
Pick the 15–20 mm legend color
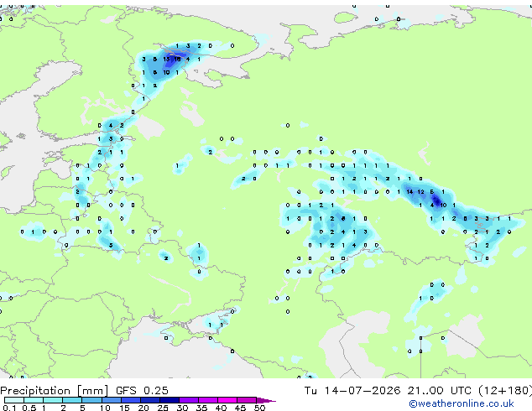[130, 400]
